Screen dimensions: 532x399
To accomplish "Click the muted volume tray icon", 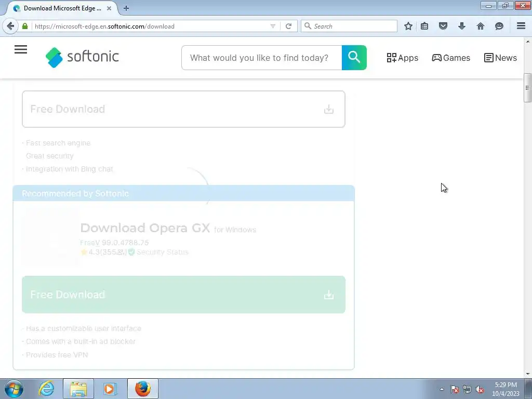I will tap(480, 389).
